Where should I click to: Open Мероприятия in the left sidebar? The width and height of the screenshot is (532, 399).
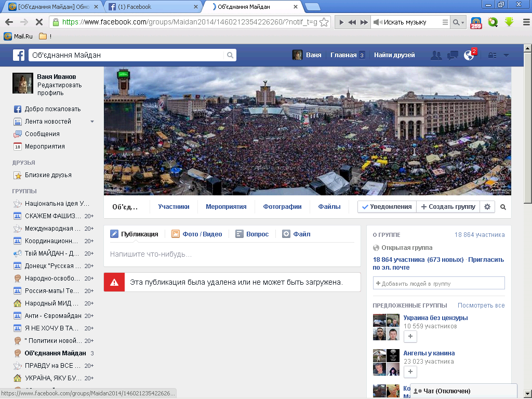point(39,147)
